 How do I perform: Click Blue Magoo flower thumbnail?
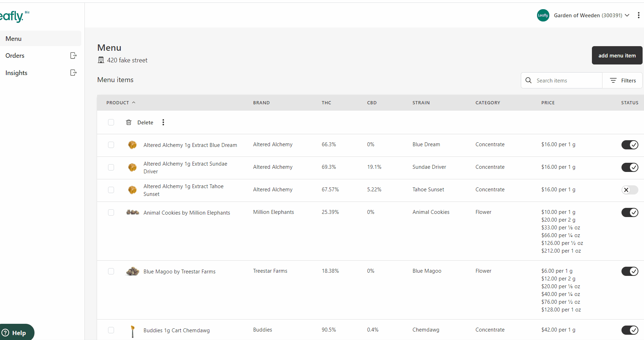pyautogui.click(x=133, y=271)
